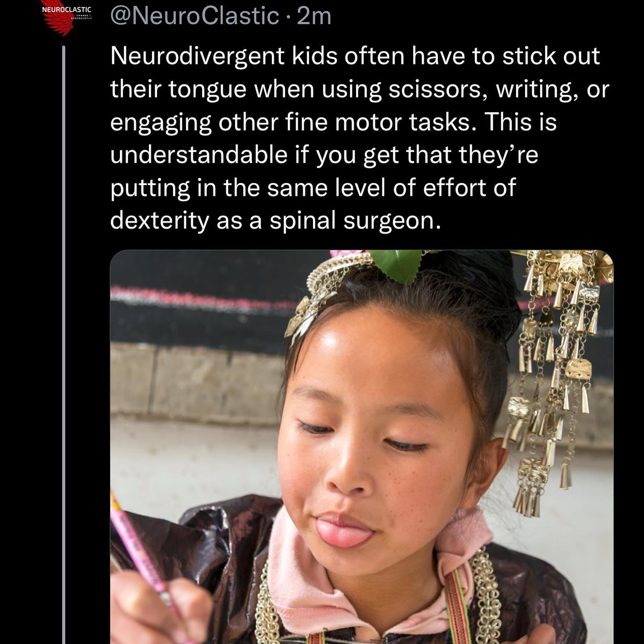Screen dimensions: 644x644
Task: Click the NEUROCLASTIC text label in avatar
Action: tap(67, 9)
